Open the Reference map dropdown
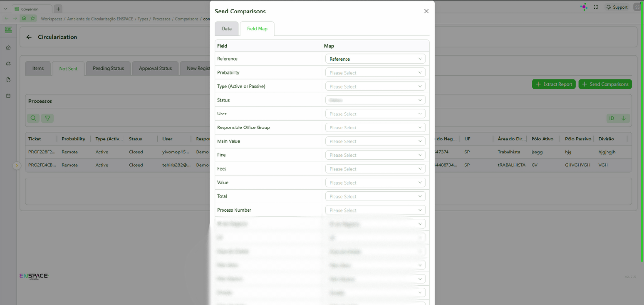 375,59
